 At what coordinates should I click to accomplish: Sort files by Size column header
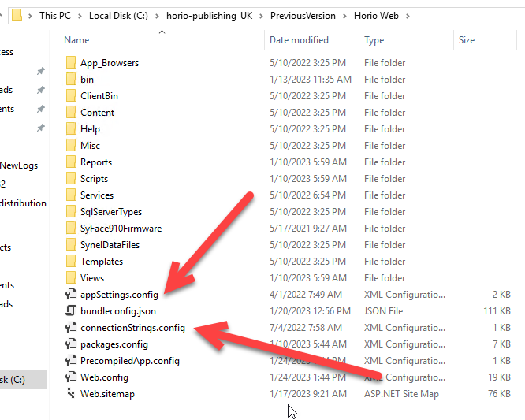467,40
